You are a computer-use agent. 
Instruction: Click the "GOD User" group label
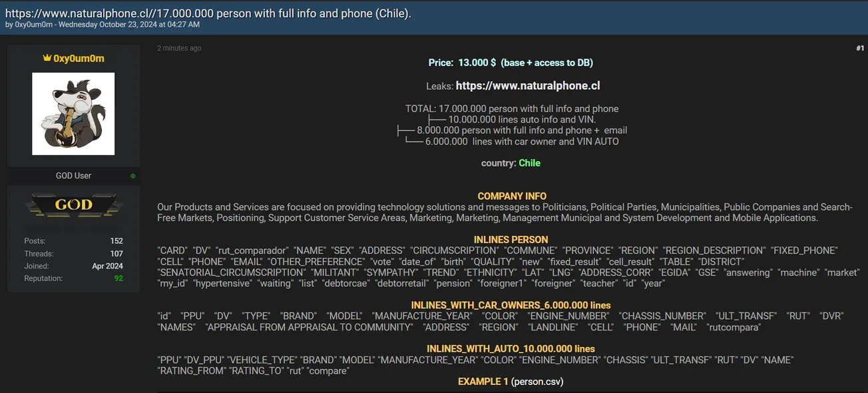point(73,176)
